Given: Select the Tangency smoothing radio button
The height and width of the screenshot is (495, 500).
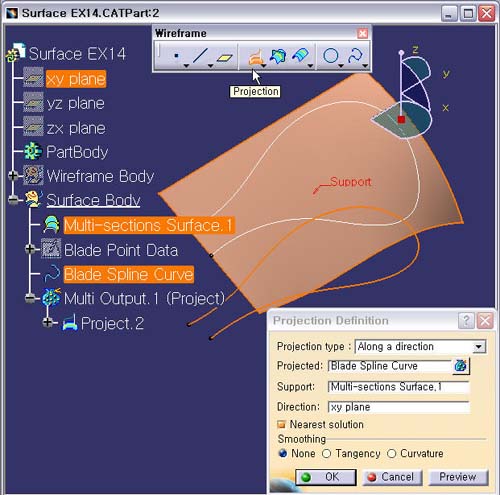Looking at the screenshot, I should (x=326, y=454).
